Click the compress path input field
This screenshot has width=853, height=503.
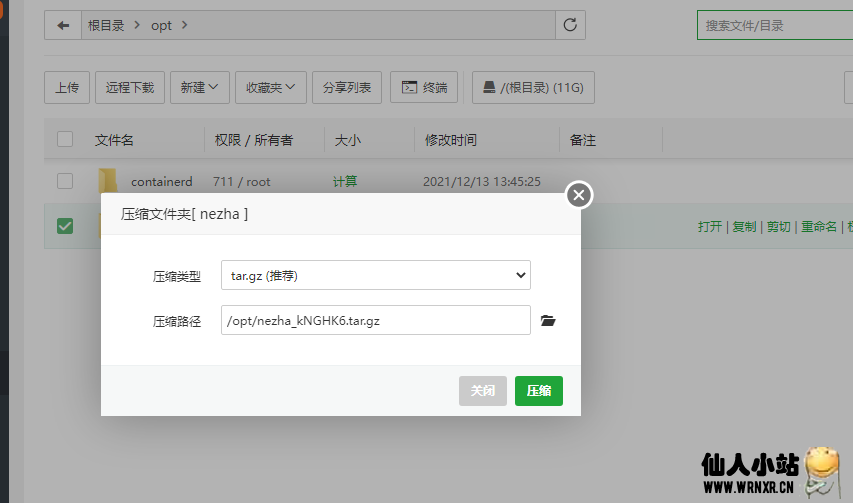[x=375, y=320]
